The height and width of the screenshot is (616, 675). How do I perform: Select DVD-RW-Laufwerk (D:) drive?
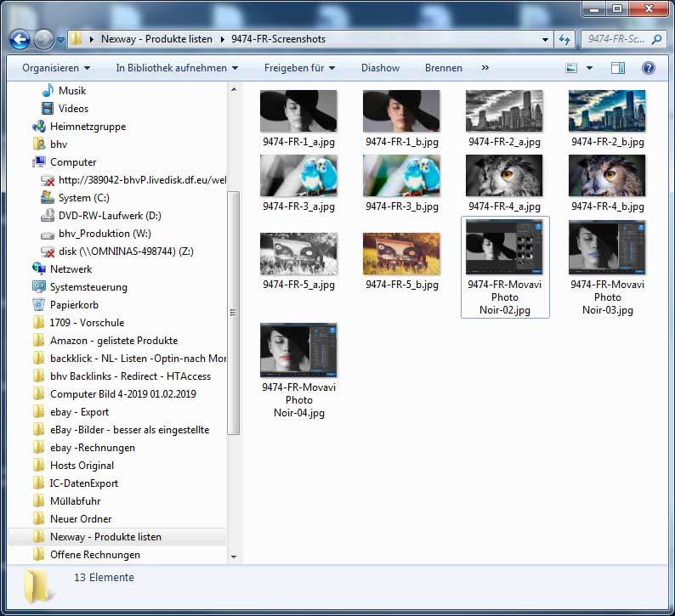[110, 216]
